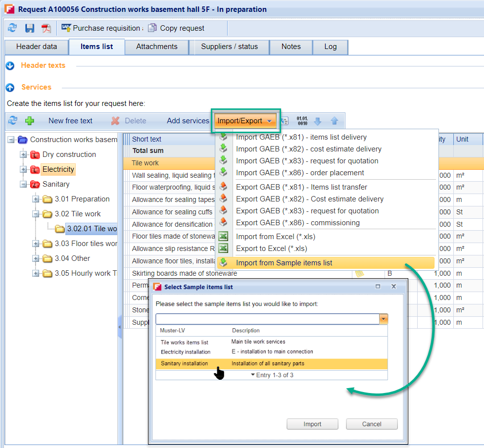Click the PDF export icon
Screen dimensions: 484x448
(46, 28)
